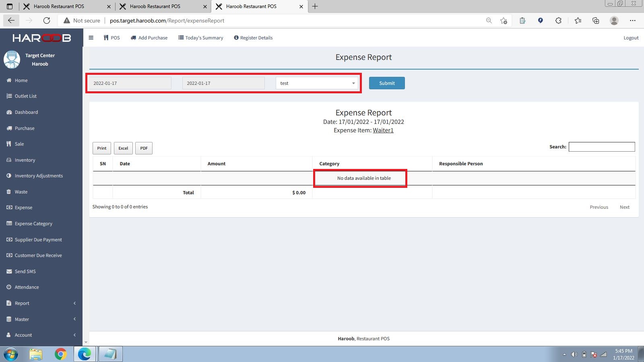
Task: Sort table by Date column header
Action: [157, 164]
